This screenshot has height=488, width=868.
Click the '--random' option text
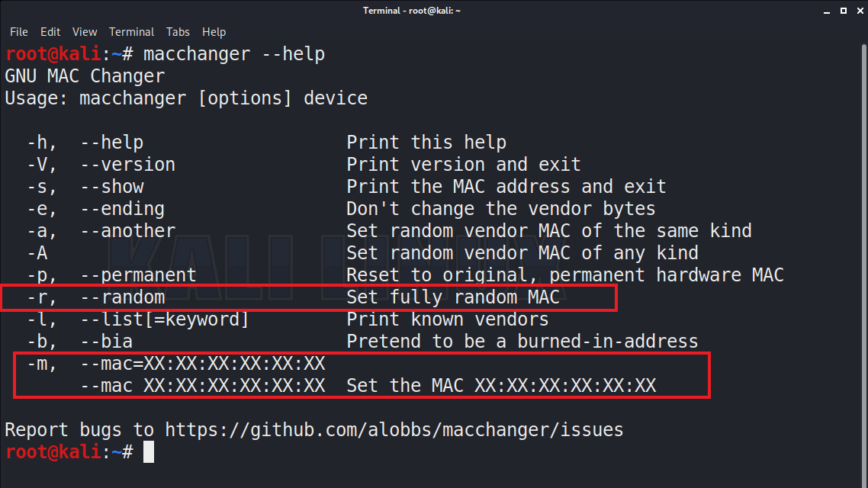(x=123, y=297)
